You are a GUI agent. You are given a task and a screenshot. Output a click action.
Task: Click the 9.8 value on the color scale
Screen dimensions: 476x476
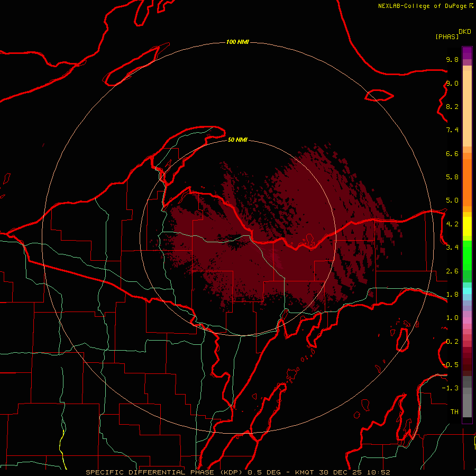coord(452,59)
